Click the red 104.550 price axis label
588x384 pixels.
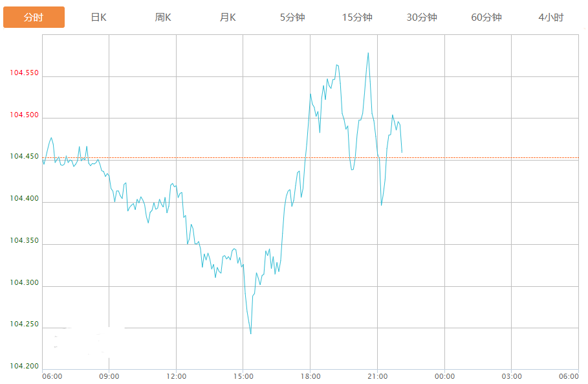(x=25, y=73)
